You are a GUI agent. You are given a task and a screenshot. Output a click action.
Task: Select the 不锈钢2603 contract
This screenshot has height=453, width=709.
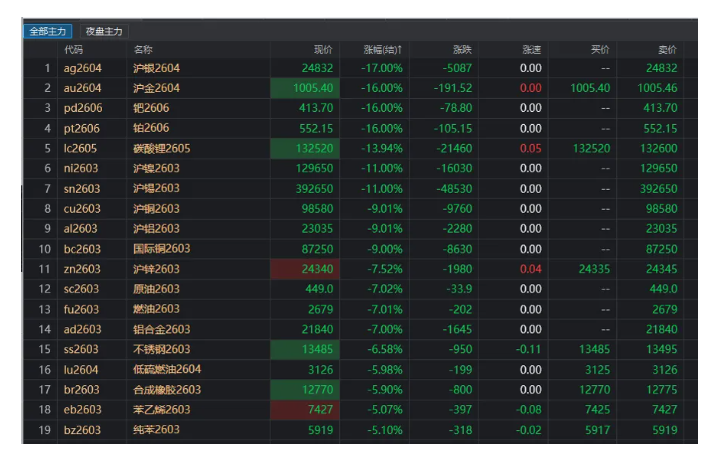[161, 349]
